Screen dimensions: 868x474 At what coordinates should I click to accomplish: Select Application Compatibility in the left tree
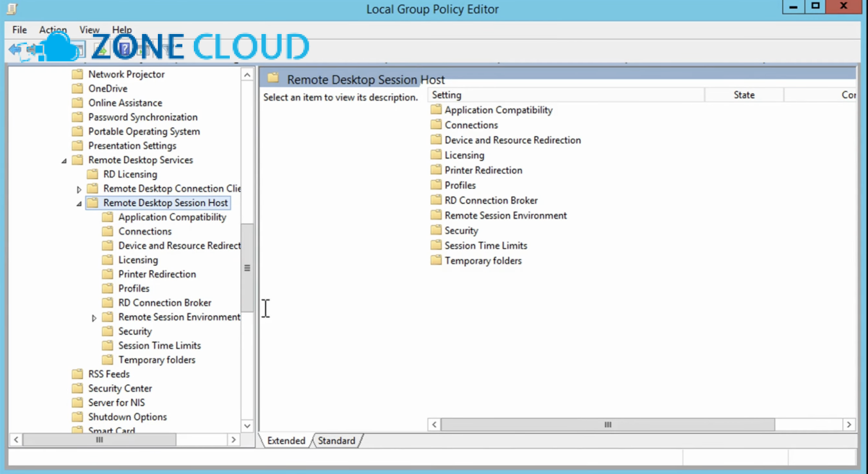pos(172,217)
